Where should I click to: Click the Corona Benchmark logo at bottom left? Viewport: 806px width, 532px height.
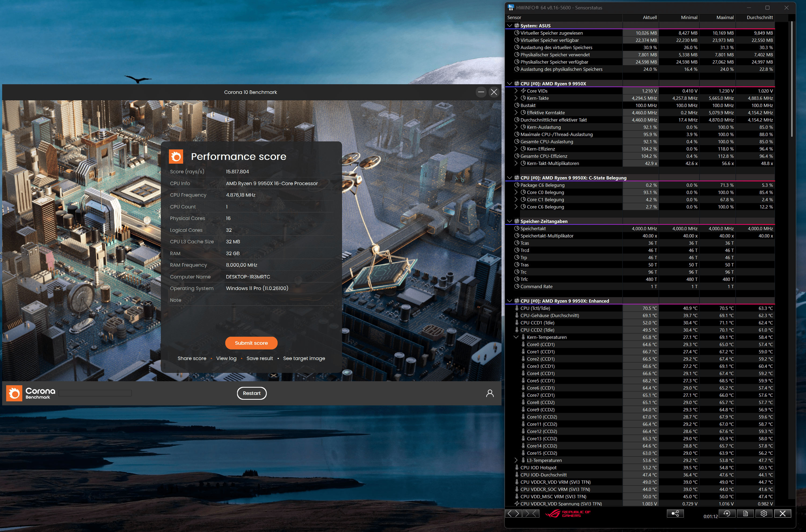(x=31, y=393)
